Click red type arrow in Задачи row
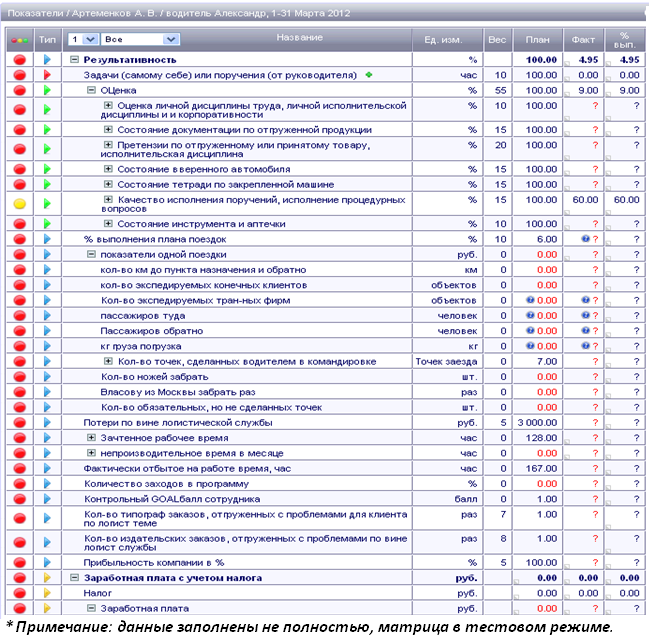 pos(47,75)
